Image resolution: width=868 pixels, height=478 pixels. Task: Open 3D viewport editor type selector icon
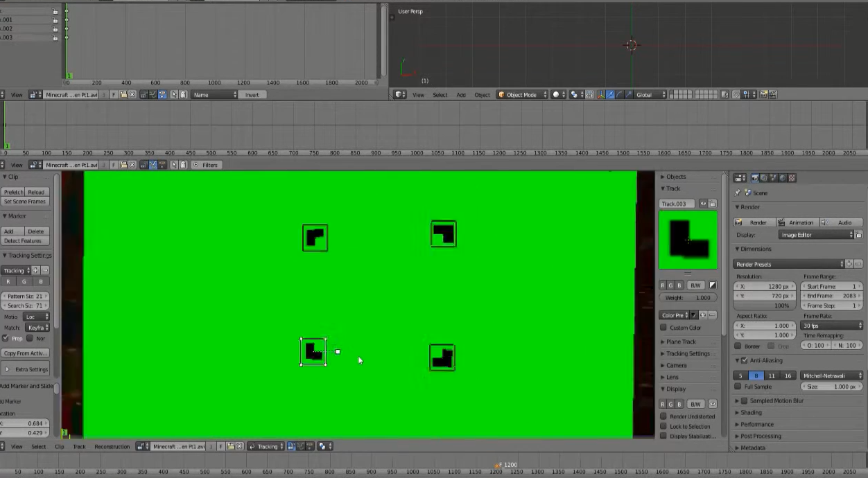[x=400, y=94]
